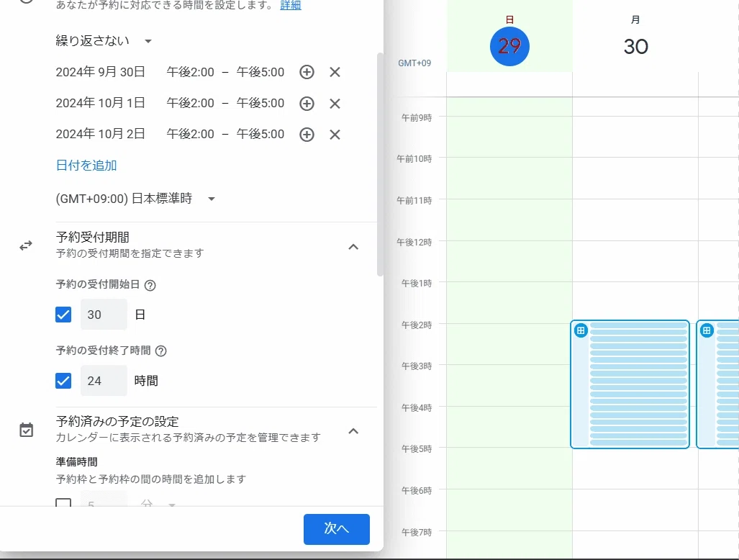Click the booking grid icon on Monday 30 slot
The width and height of the screenshot is (739, 560).
click(581, 330)
